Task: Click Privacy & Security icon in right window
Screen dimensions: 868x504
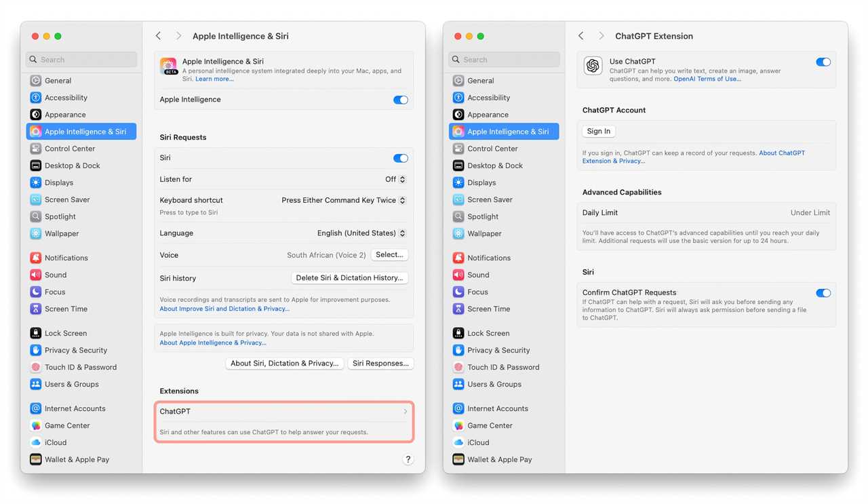Action: click(458, 350)
